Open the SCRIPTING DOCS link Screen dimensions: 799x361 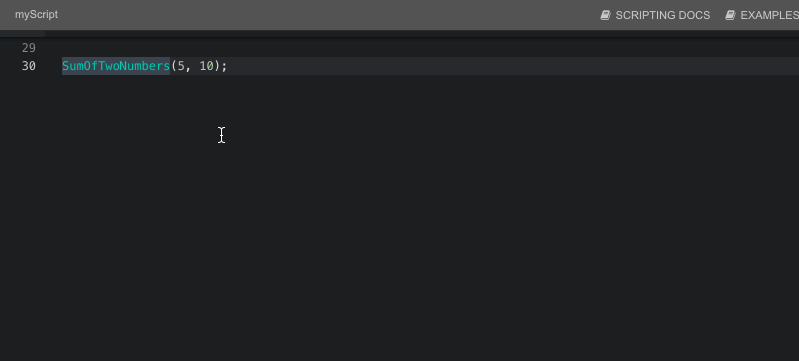click(662, 15)
